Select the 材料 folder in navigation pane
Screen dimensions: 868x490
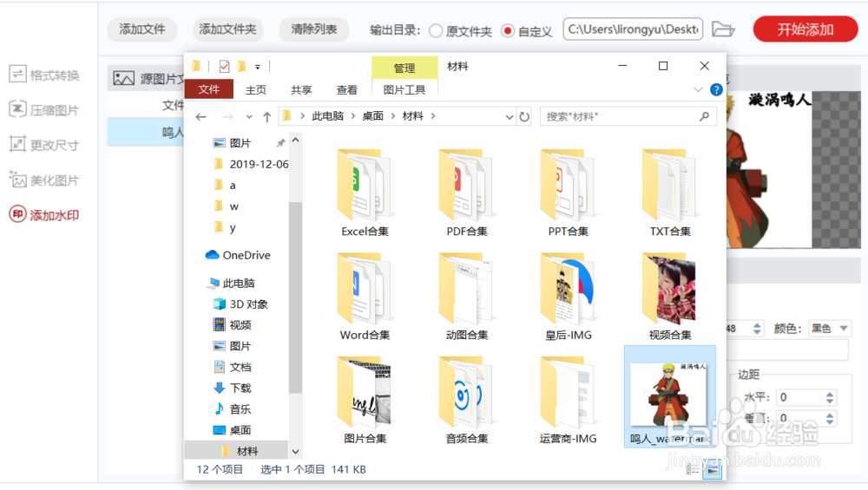[x=236, y=451]
